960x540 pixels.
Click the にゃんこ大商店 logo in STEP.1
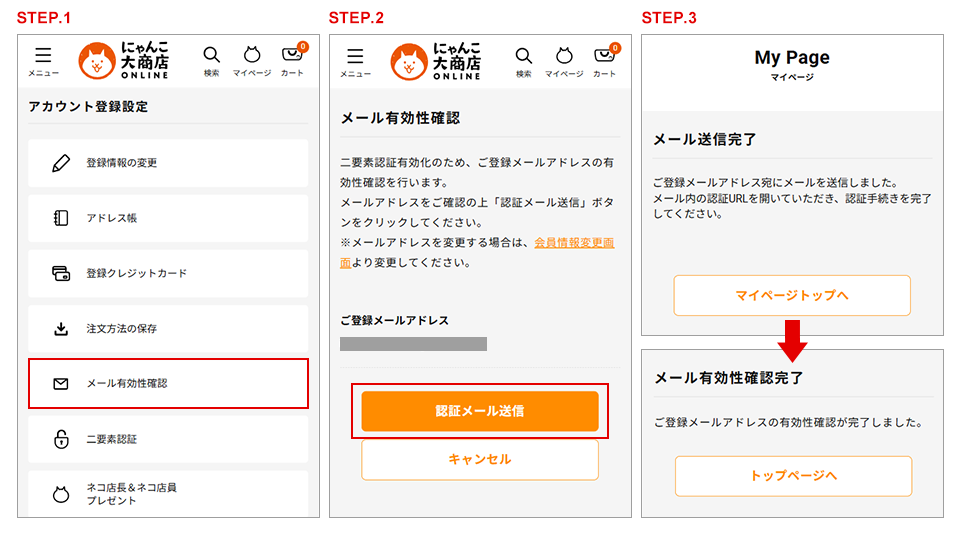pos(124,61)
